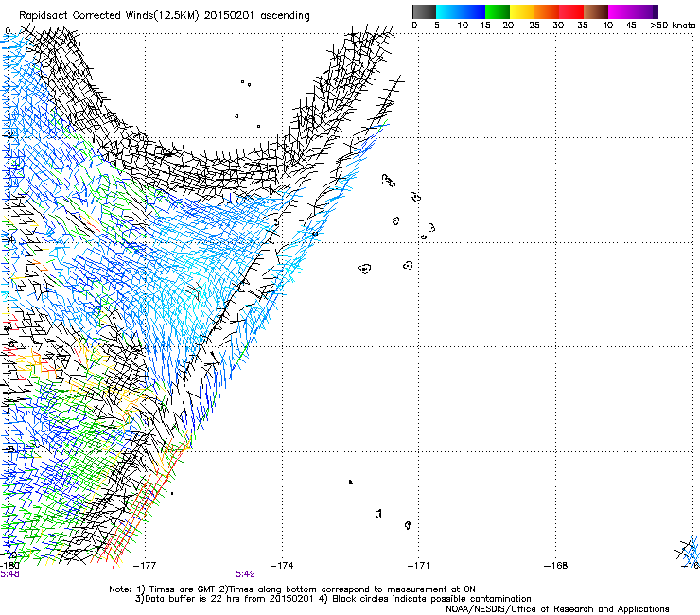Click the word 'ascending' in the title

(x=285, y=16)
